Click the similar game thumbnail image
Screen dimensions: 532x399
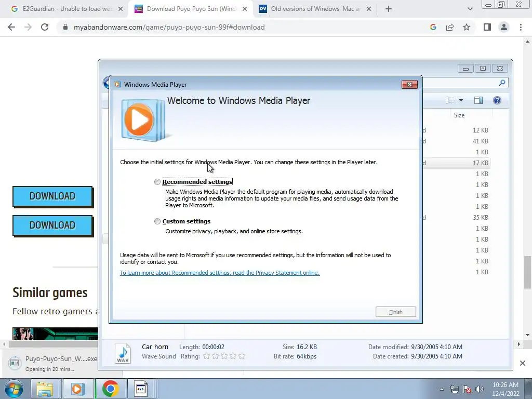pyautogui.click(x=55, y=334)
